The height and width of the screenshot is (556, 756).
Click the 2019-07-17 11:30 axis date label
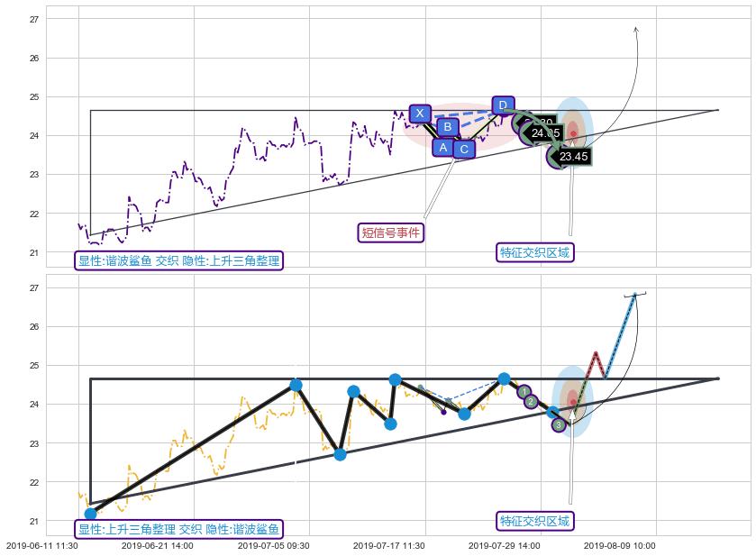point(389,546)
